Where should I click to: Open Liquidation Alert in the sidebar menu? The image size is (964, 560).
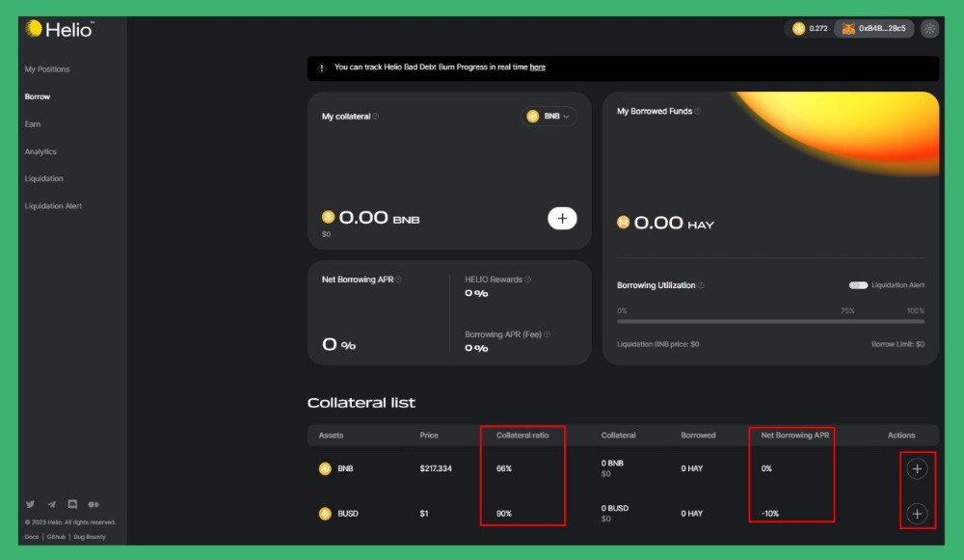(53, 206)
